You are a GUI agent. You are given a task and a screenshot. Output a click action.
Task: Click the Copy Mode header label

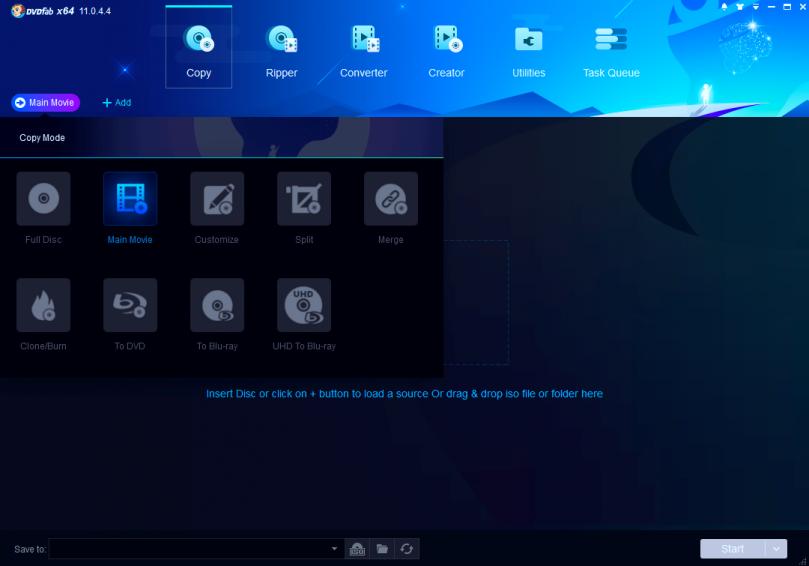tap(42, 138)
